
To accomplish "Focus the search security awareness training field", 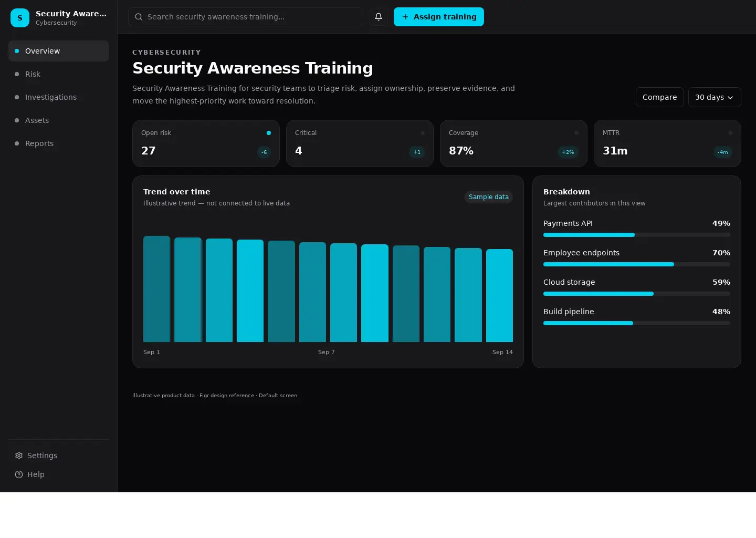I will [246, 17].
